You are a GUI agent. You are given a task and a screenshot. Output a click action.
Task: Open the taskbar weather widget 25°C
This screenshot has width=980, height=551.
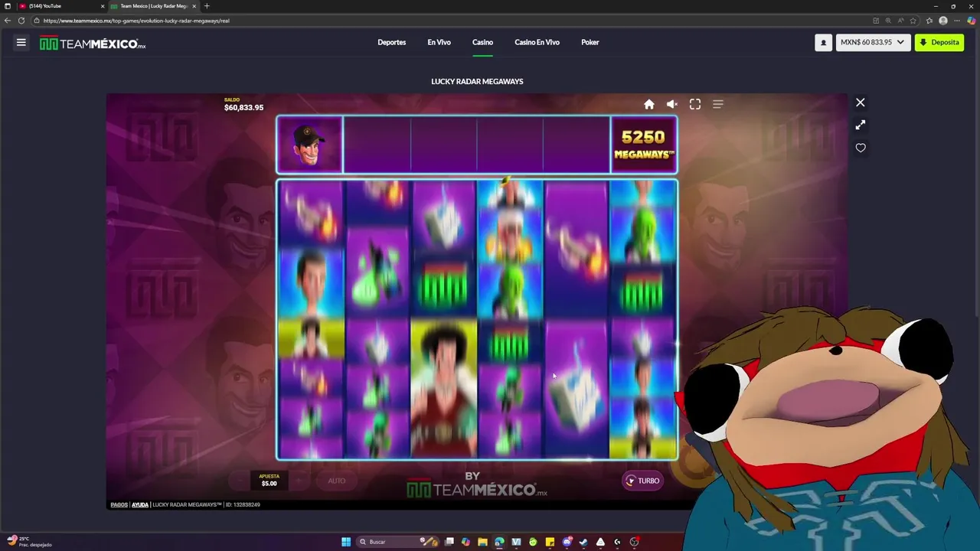29,541
